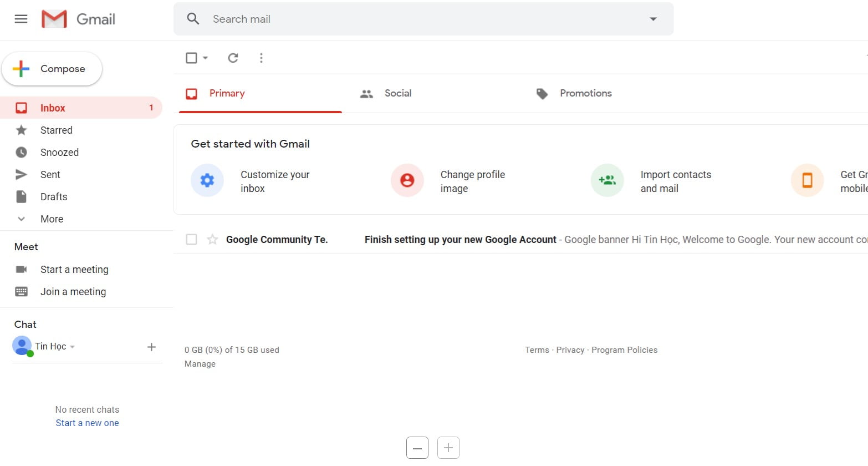Image resolution: width=868 pixels, height=466 pixels.
Task: Open Change profile image icon
Action: pyautogui.click(x=407, y=180)
